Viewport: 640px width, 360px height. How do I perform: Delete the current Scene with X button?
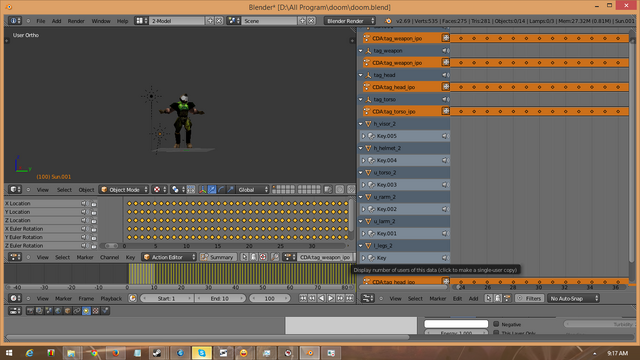pyautogui.click(x=311, y=20)
